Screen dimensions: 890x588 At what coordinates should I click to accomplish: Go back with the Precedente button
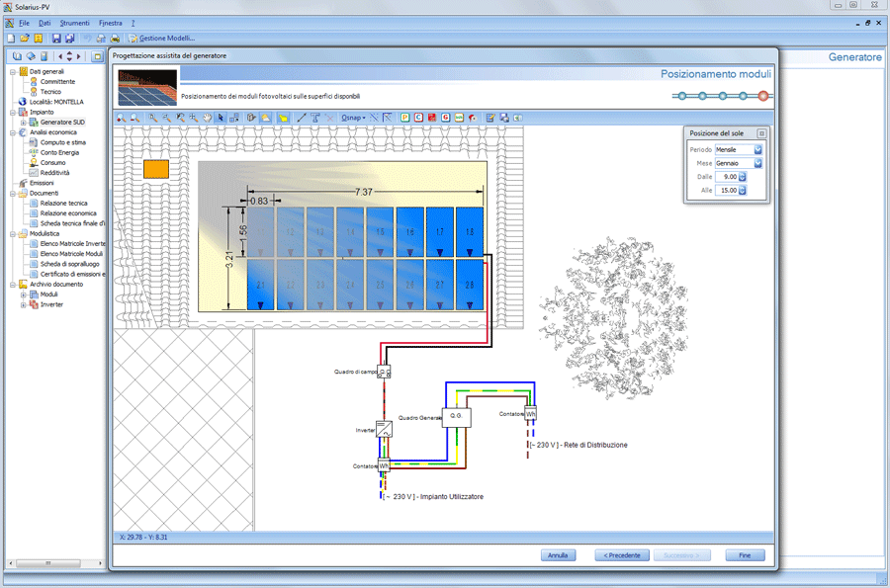[x=622, y=555]
